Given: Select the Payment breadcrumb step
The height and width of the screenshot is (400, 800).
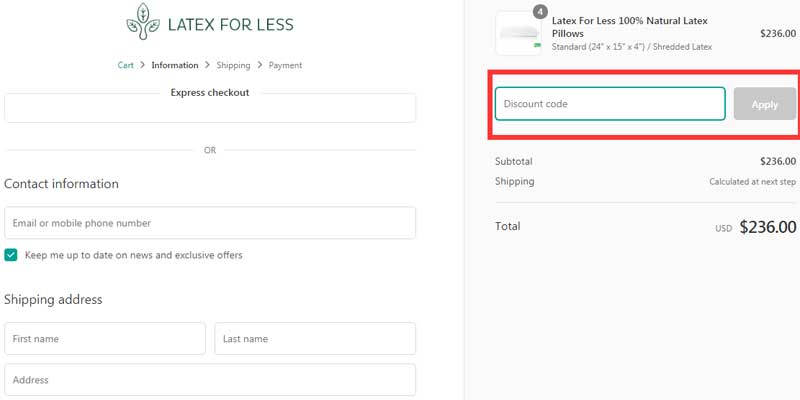Looking at the screenshot, I should (285, 65).
